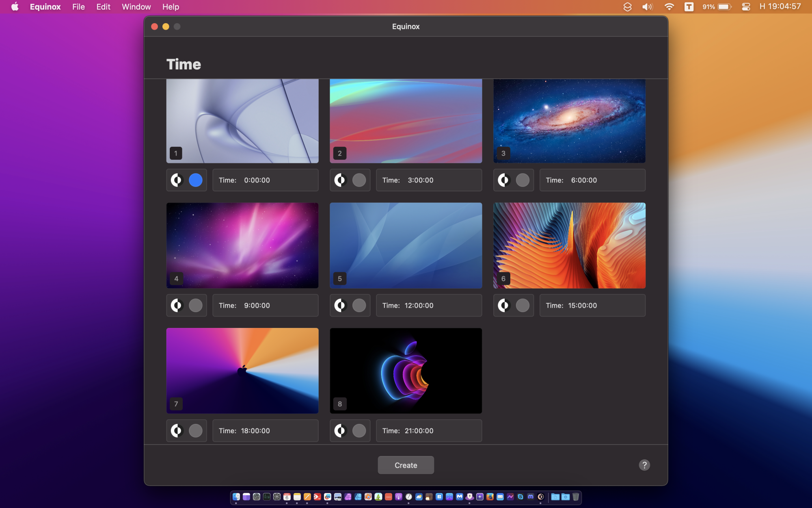The height and width of the screenshot is (508, 812).
Task: Open the Window menu
Action: coord(136,7)
